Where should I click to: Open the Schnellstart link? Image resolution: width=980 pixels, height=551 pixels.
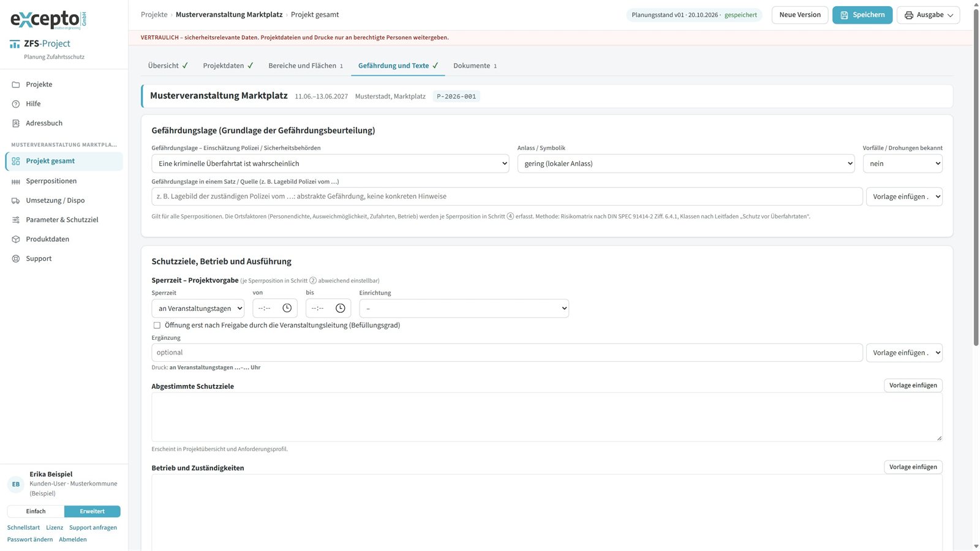click(x=23, y=528)
